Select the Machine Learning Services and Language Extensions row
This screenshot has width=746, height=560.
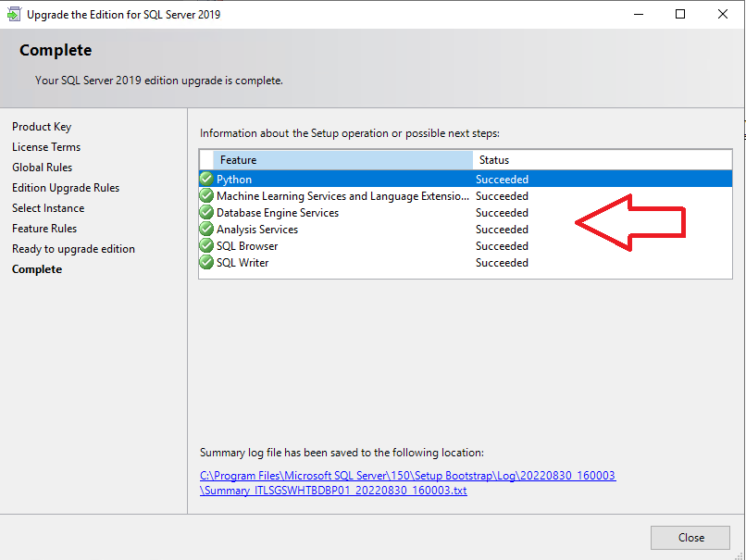466,196
